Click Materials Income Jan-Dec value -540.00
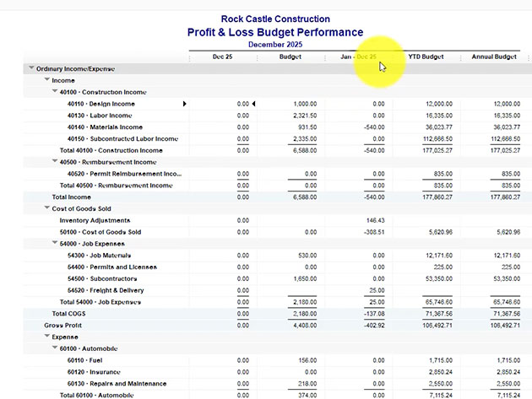Image resolution: width=532 pixels, height=399 pixels. [374, 127]
